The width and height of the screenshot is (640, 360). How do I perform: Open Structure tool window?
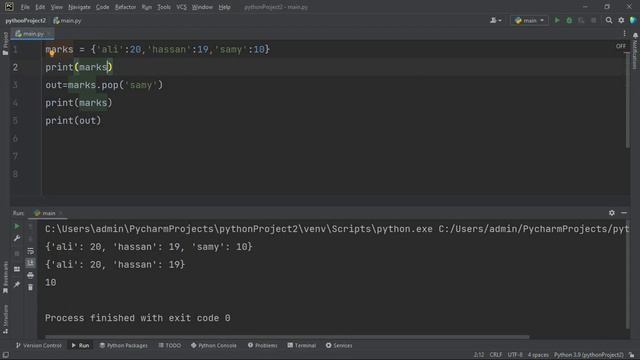(x=5, y=319)
